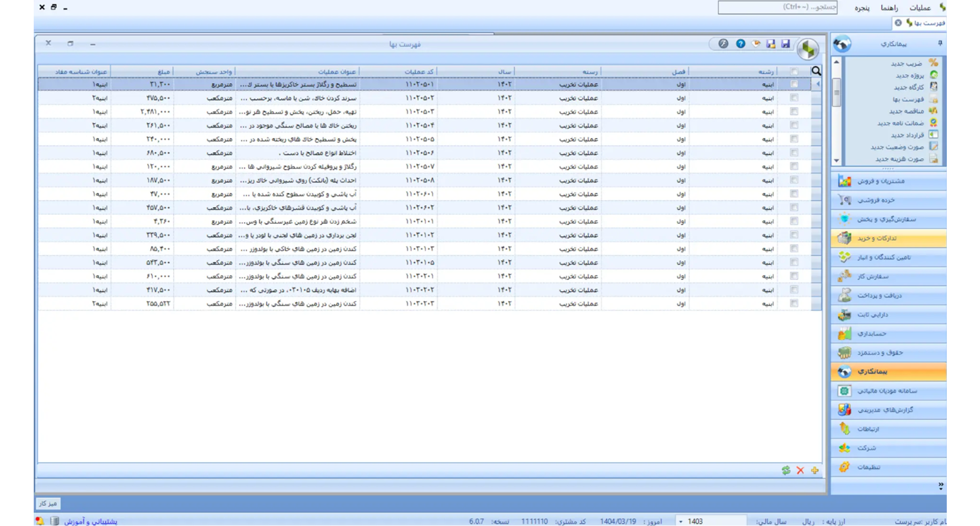Tick the checkbox on row code ۱۱۰۳۰۲۰۳
This screenshot has width=980, height=526.
tap(794, 303)
